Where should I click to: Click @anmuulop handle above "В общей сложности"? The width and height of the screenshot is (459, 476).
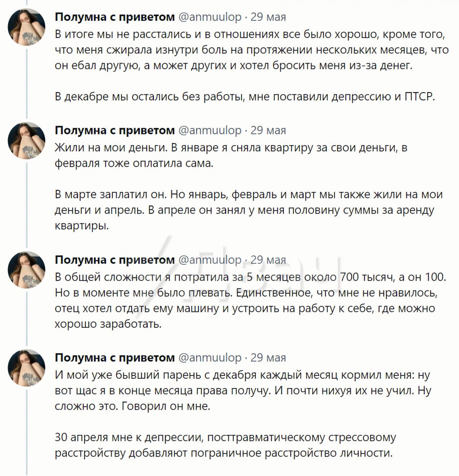pyautogui.click(x=210, y=260)
